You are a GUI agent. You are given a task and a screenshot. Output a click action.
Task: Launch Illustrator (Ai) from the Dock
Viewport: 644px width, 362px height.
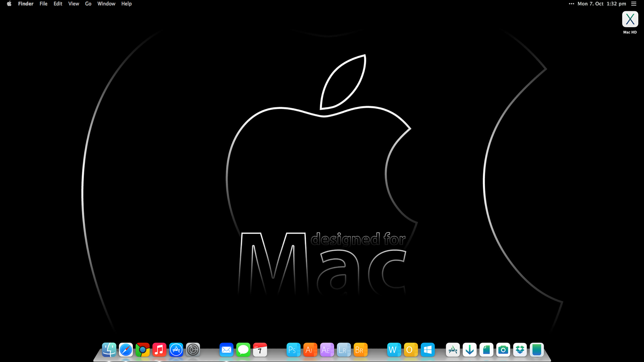310,350
